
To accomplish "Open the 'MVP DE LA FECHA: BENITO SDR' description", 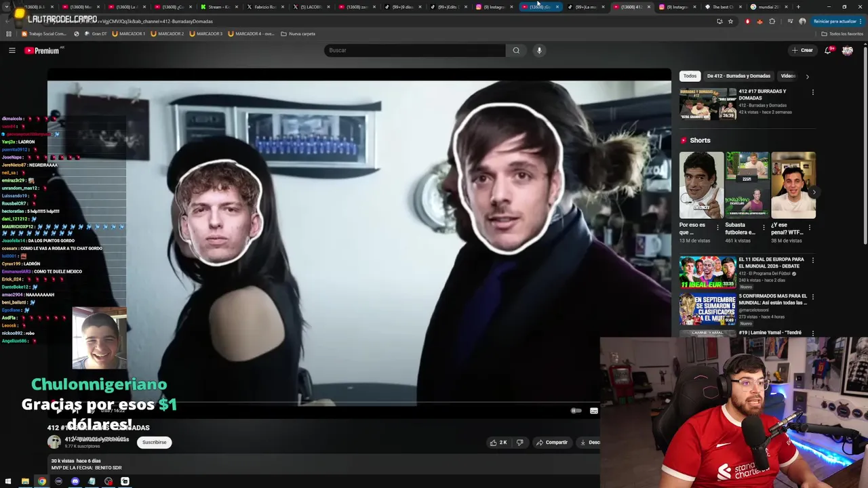I will point(86,468).
